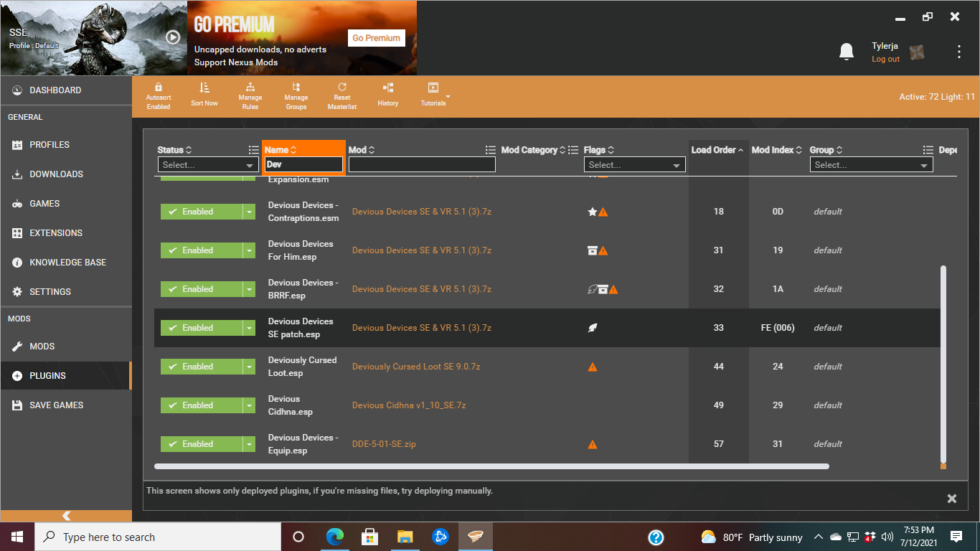Sort by Mod column header
Image resolution: width=980 pixels, height=551 pixels.
pyautogui.click(x=362, y=150)
